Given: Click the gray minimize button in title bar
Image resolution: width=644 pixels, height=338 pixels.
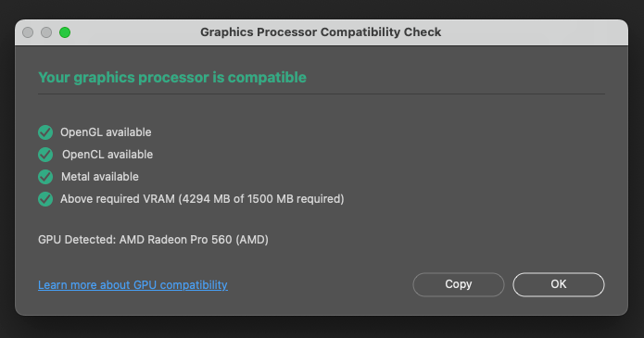Looking at the screenshot, I should (x=46, y=32).
